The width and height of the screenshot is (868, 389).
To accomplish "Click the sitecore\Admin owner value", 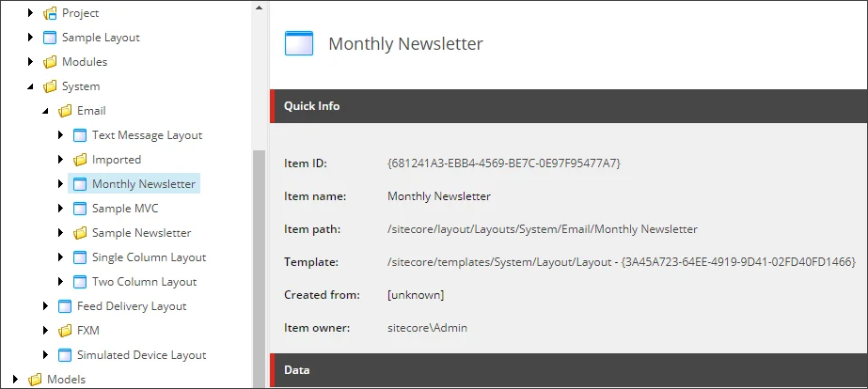I will tap(427, 328).
